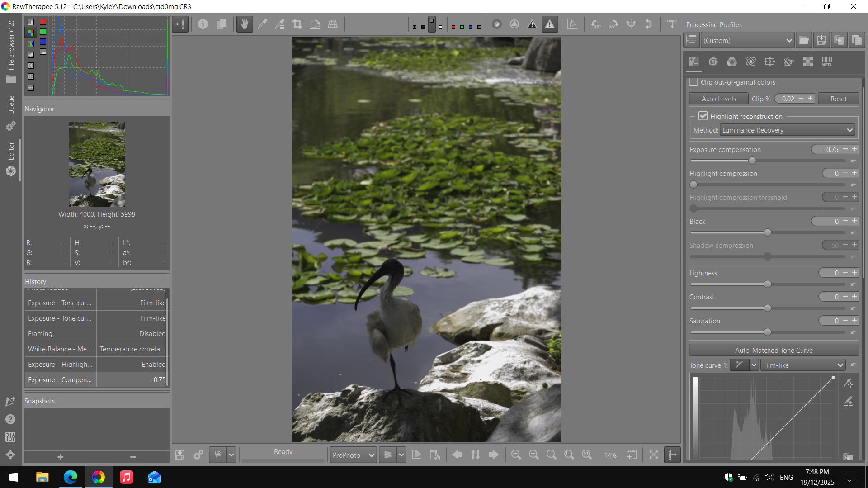Expand the rendering intent dropdown arrow
The height and width of the screenshot is (488, 868).
[401, 455]
